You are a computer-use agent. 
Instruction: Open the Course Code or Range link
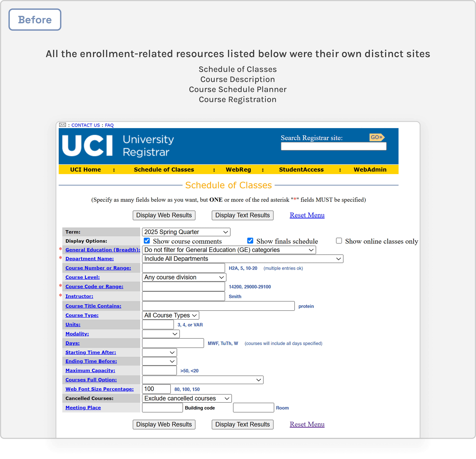coord(94,287)
